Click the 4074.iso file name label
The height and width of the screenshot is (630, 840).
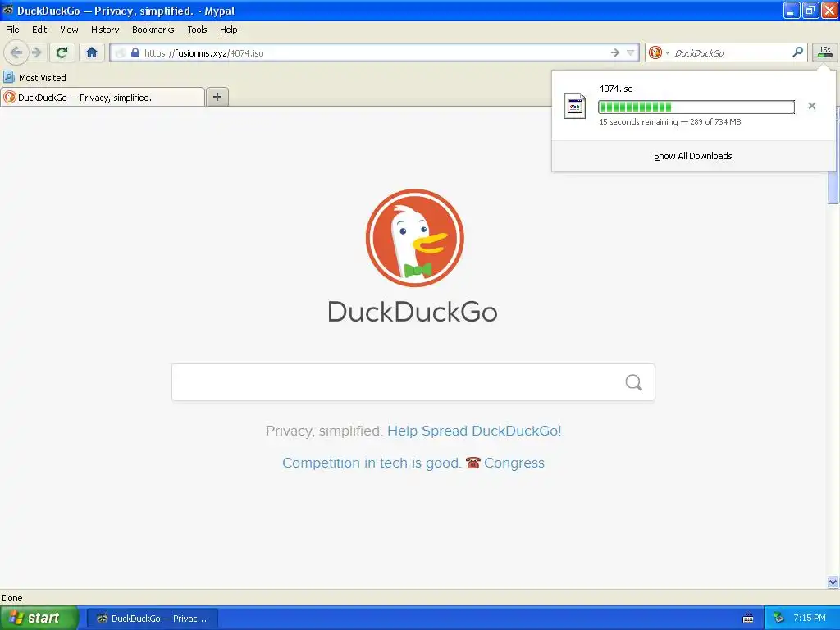615,89
